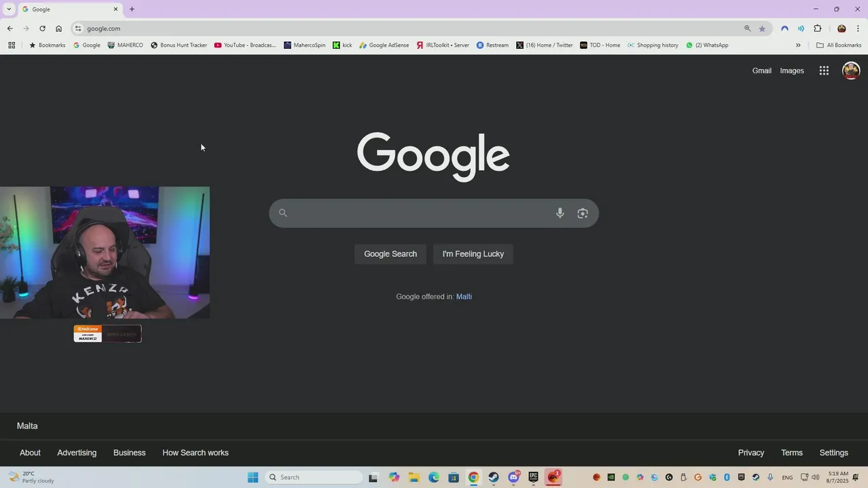Start voice search with the microphone
This screenshot has height=488, width=868.
coord(560,213)
